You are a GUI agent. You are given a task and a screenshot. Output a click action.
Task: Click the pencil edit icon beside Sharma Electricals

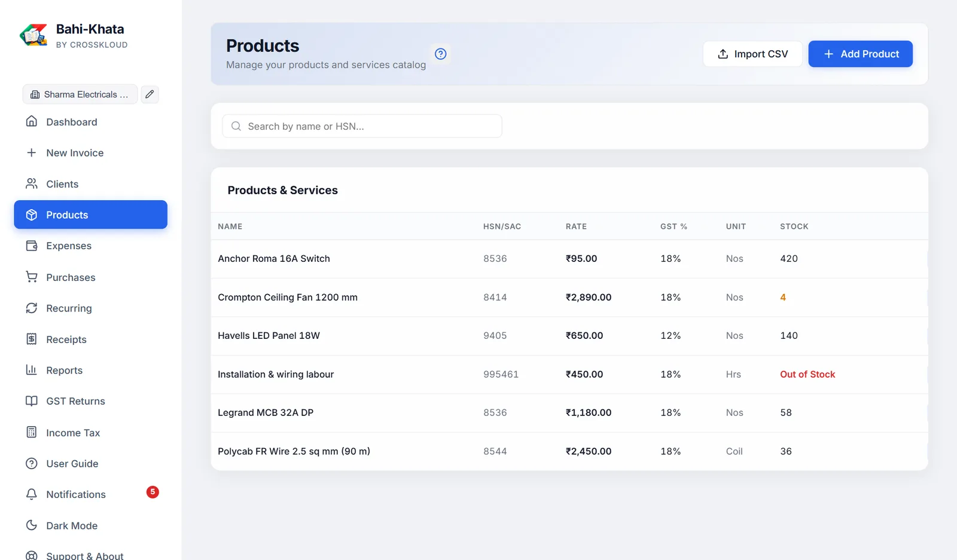pos(150,94)
